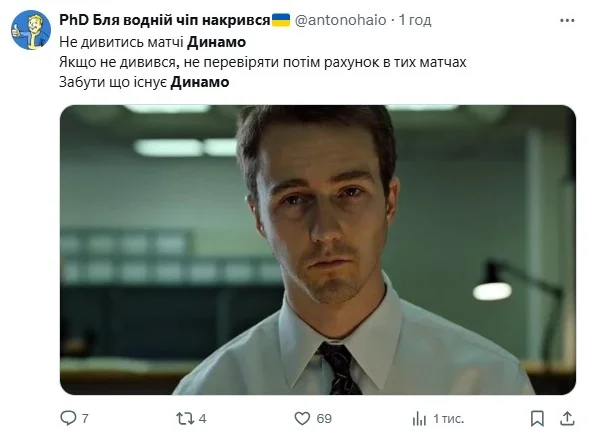Open the view analytics bar chart icon

420,418
